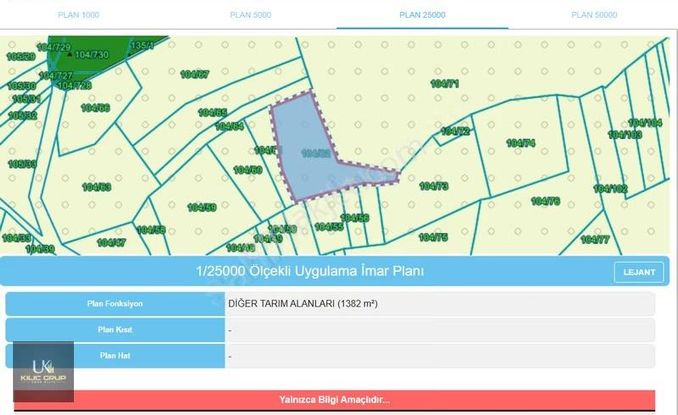
Task: Click the Plan Kısıt row label
Action: coord(115,330)
